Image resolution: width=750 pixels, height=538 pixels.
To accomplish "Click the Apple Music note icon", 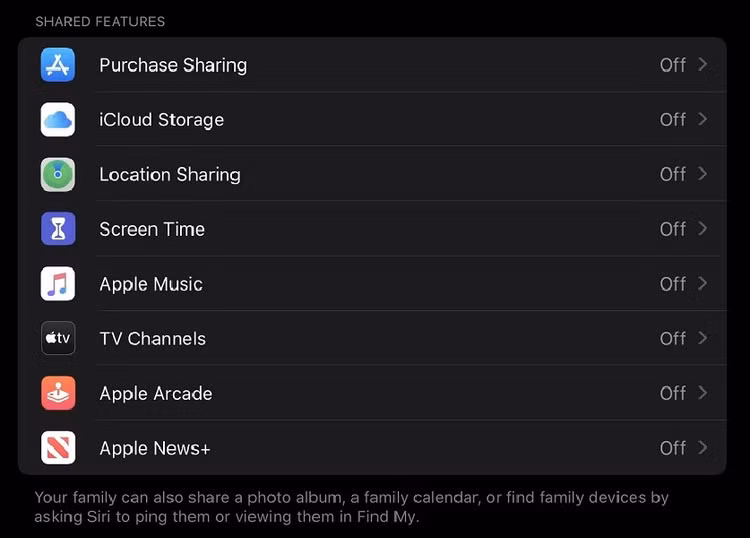I will pos(58,284).
